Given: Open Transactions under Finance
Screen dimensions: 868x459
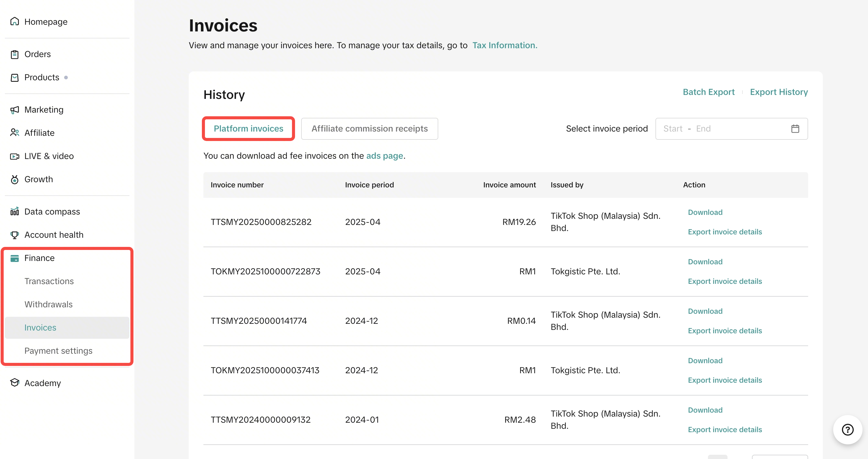Looking at the screenshot, I should coord(49,281).
